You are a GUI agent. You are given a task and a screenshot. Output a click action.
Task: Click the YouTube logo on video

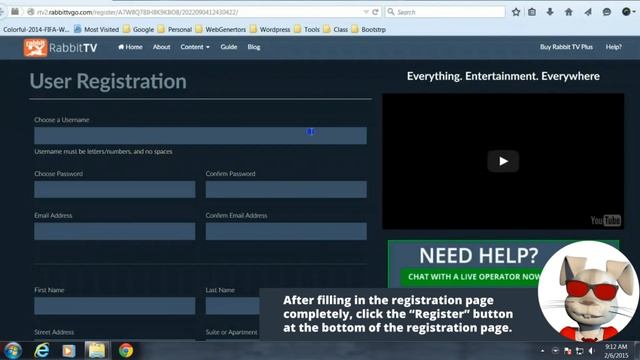click(606, 220)
